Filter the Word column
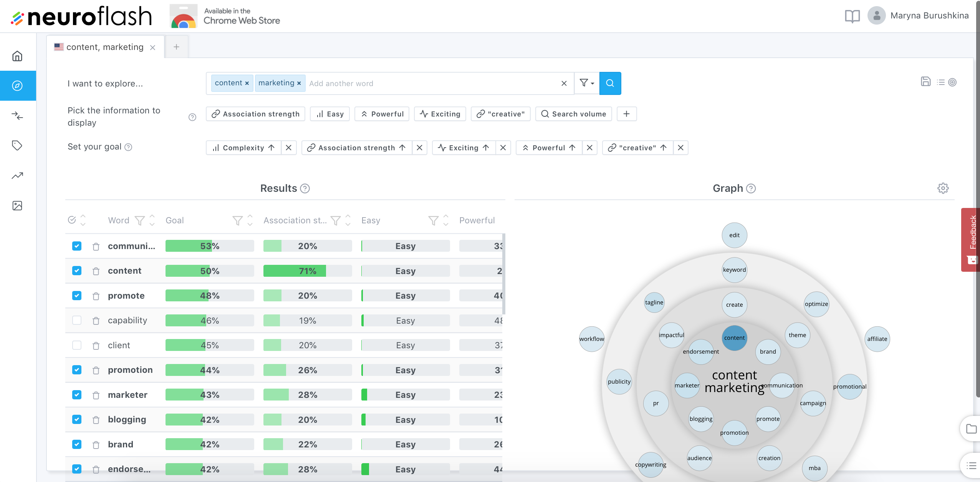This screenshot has width=980, height=482. [140, 221]
